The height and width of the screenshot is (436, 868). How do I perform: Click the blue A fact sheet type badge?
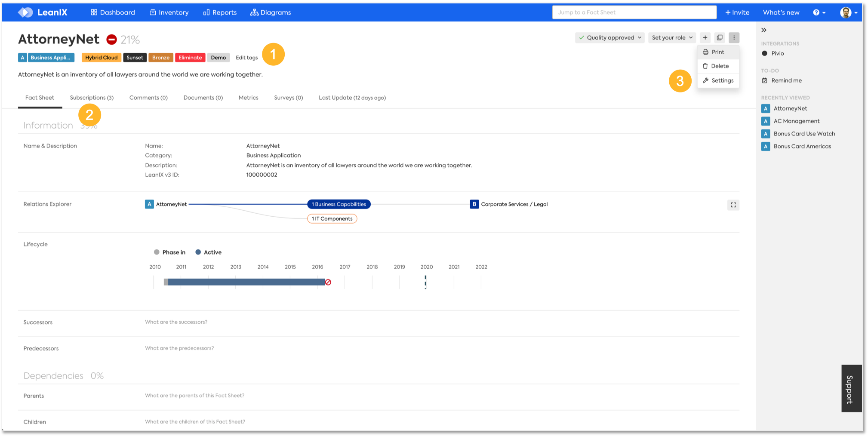[22, 58]
